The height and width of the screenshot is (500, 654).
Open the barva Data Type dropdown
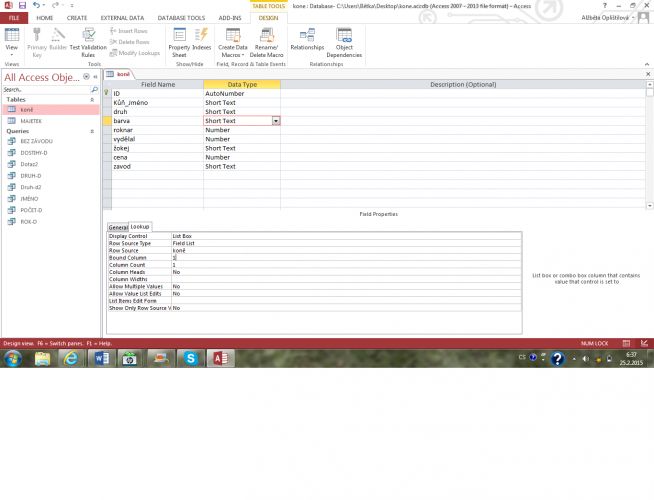(x=276, y=121)
